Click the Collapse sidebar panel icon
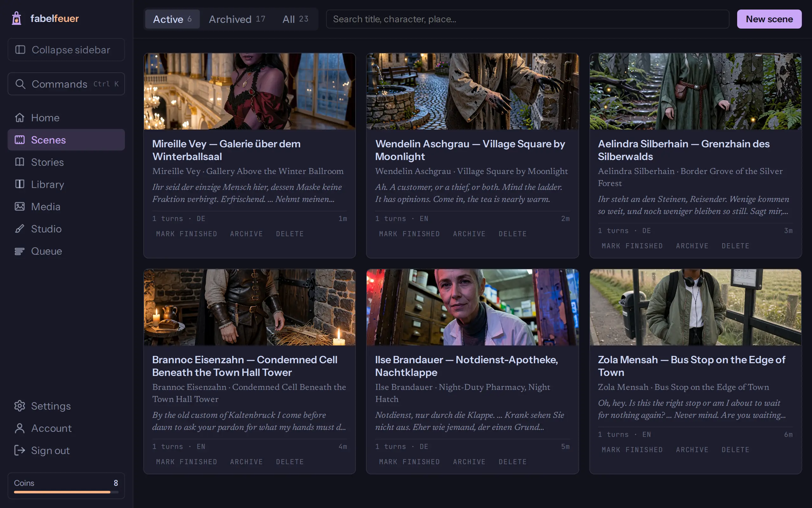The image size is (812, 508). 20,50
